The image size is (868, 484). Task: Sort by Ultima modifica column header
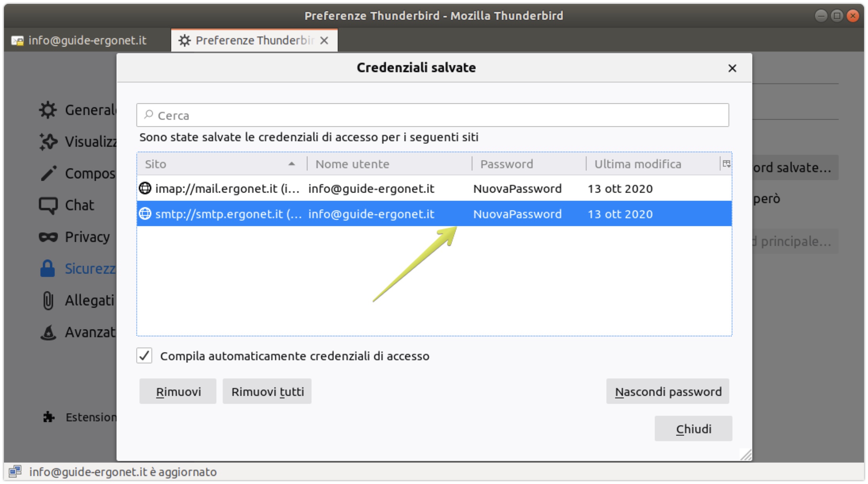click(x=653, y=164)
